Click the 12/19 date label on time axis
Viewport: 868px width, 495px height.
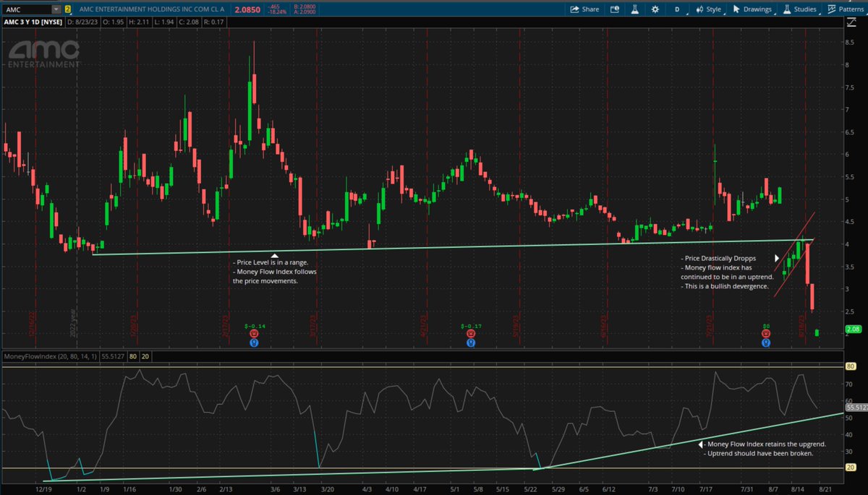click(x=43, y=489)
